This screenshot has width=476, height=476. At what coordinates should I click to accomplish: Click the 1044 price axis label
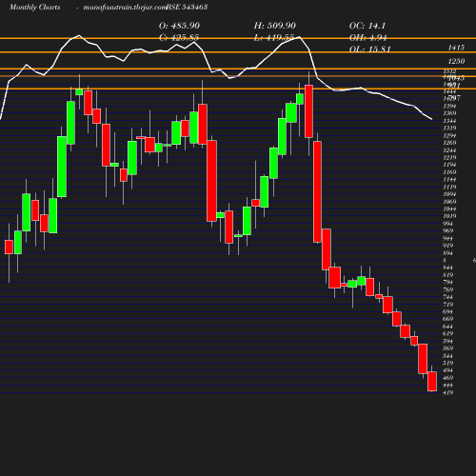[x=449, y=208]
